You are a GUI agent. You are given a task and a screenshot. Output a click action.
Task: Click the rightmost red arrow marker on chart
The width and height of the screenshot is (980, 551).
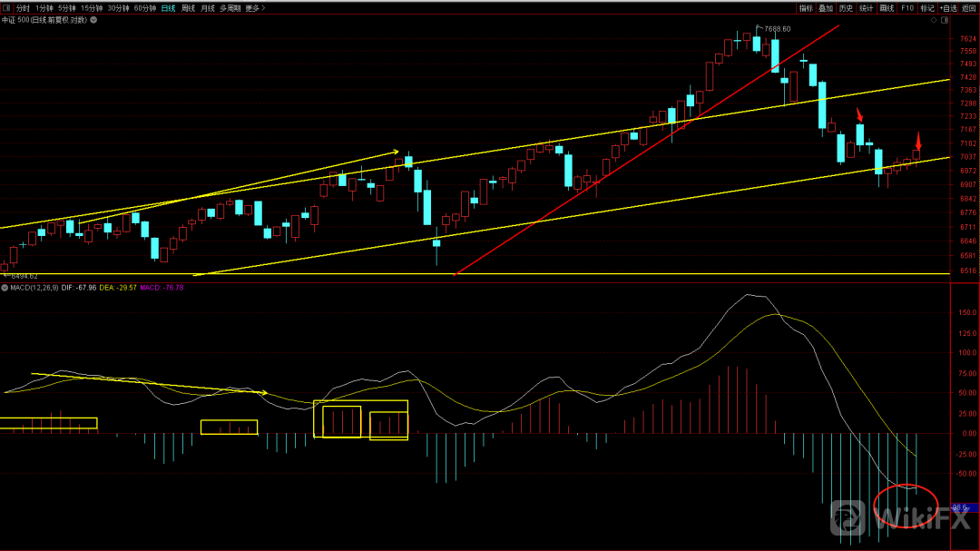pyautogui.click(x=917, y=142)
